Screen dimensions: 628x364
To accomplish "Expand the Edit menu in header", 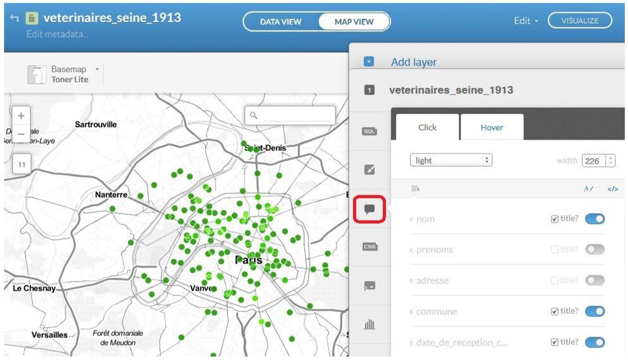I will coord(526,21).
